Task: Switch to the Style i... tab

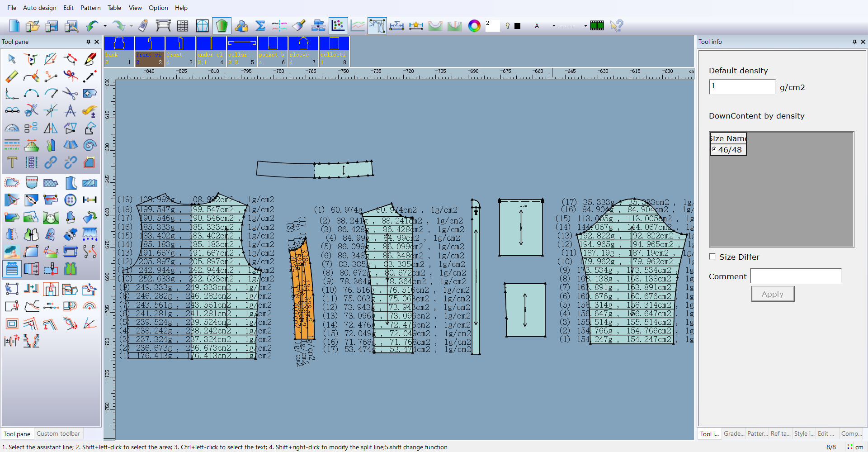Action: coord(804,433)
